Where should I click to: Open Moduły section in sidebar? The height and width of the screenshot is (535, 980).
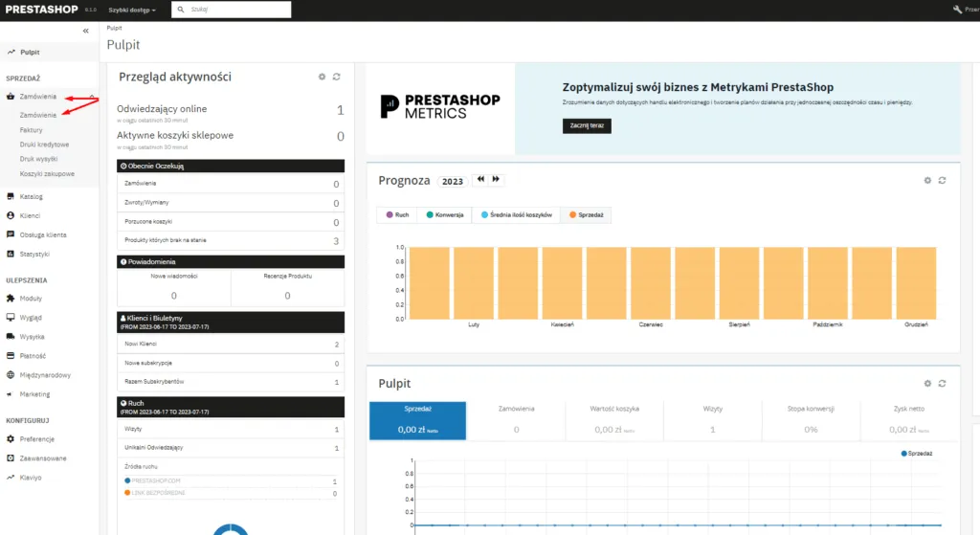tap(31, 299)
